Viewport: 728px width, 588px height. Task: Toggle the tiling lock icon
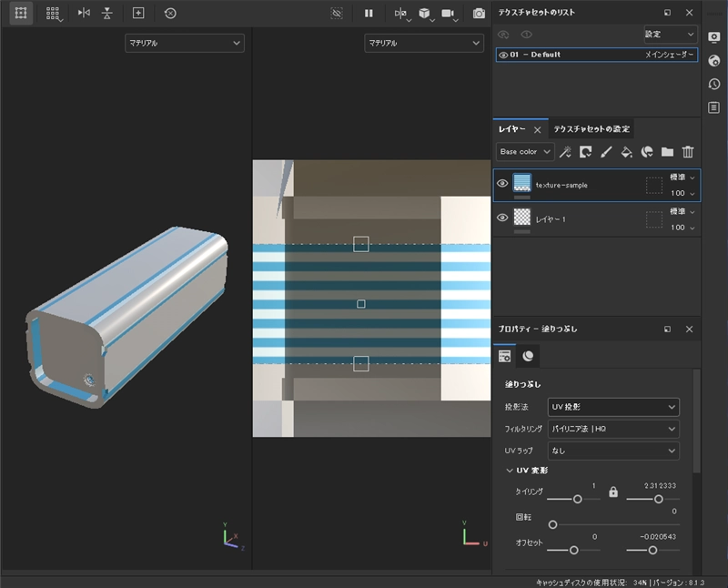pos(613,492)
